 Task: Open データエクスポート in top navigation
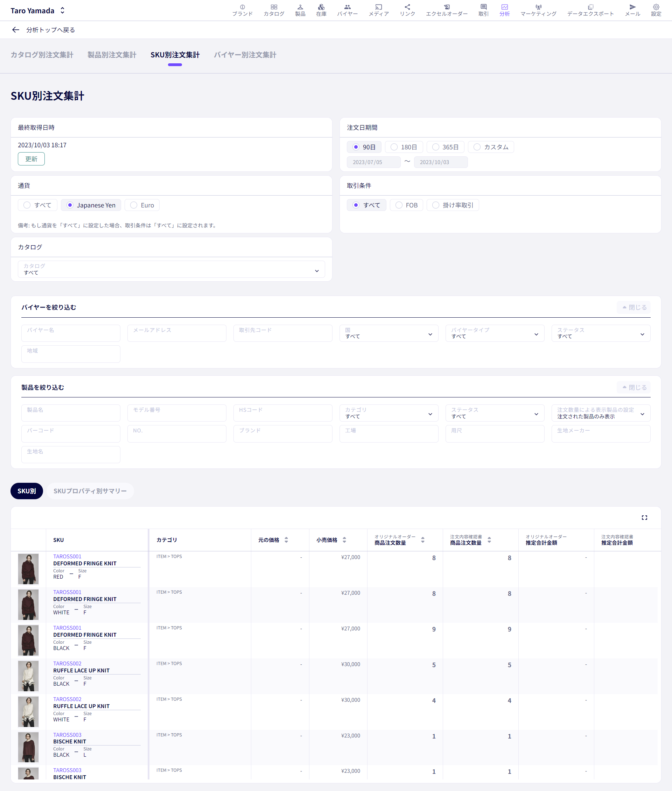point(590,10)
